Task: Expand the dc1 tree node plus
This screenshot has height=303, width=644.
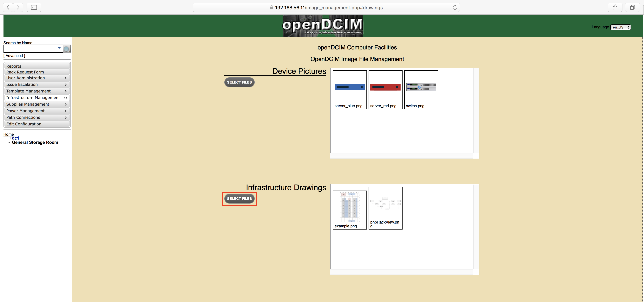Action: pos(9,138)
